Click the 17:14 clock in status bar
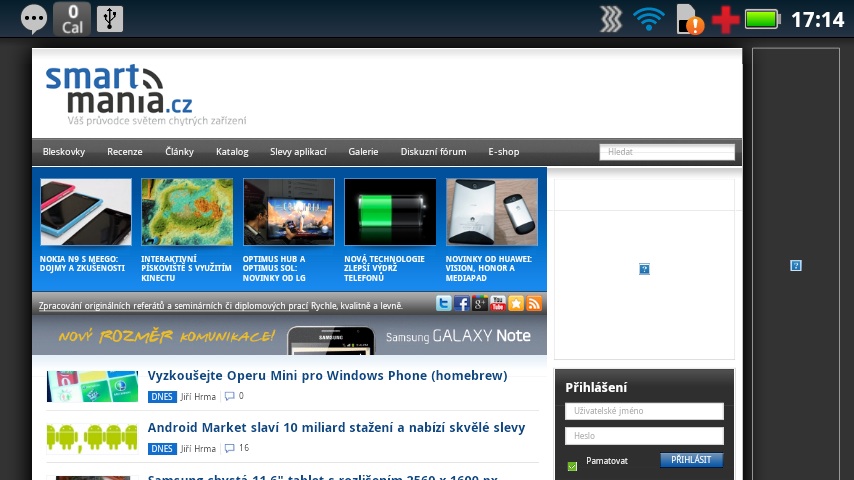This screenshot has height=480, width=854. click(817, 20)
